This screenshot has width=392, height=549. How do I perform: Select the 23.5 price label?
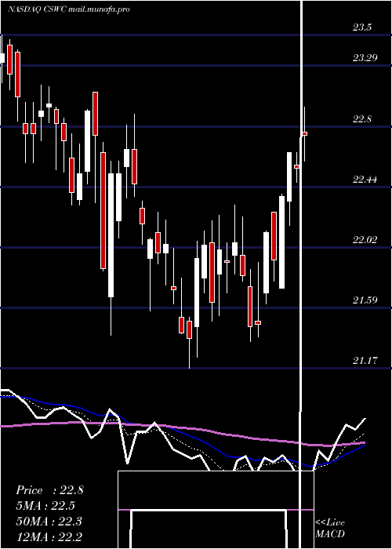362,27
